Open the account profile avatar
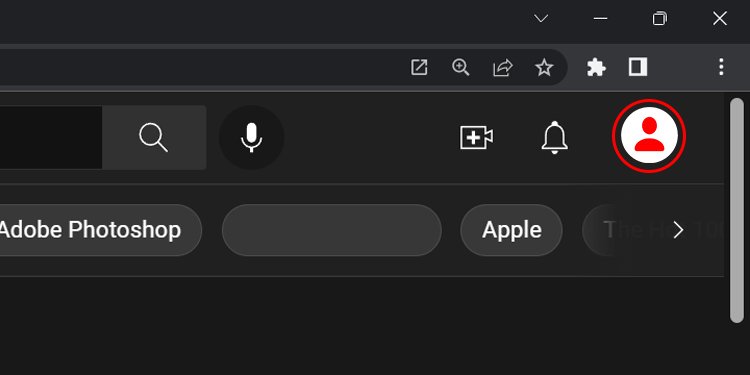 pyautogui.click(x=649, y=136)
